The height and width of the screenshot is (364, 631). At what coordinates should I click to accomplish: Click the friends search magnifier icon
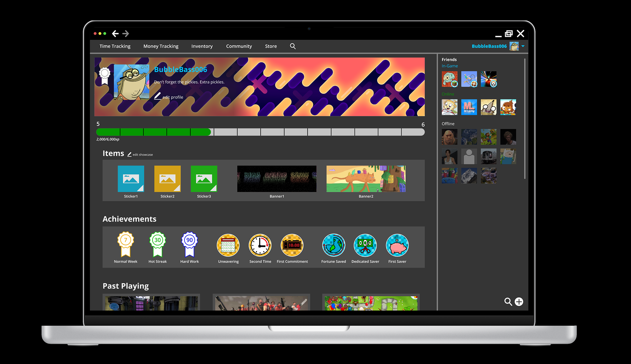508,302
